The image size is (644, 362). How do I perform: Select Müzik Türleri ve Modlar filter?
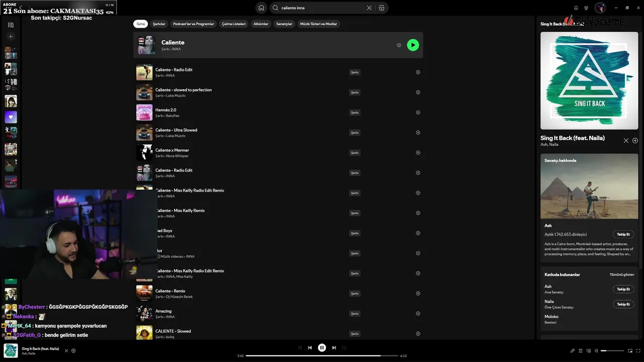318,24
